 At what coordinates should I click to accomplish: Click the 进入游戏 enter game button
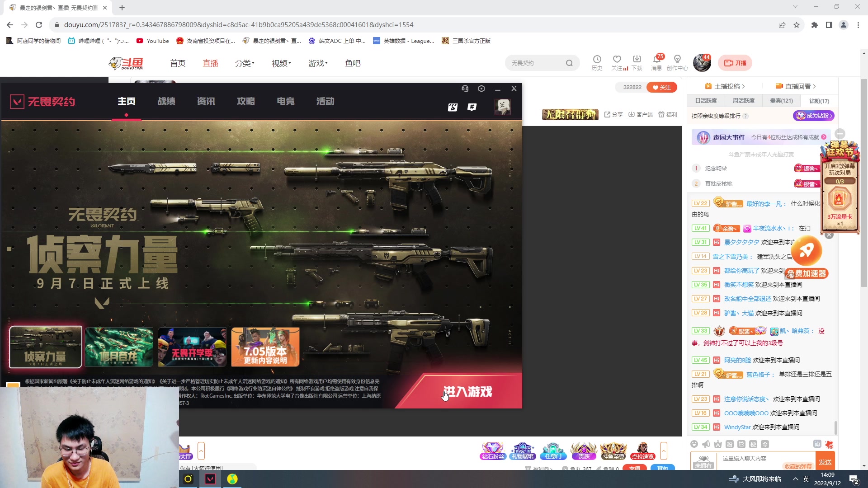(467, 391)
